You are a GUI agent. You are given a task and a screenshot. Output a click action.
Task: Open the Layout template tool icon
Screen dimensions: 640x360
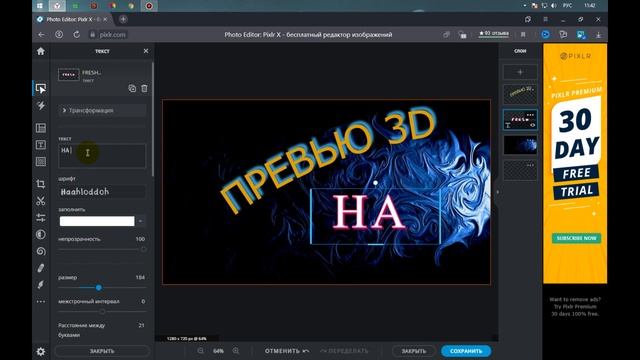pyautogui.click(x=41, y=128)
